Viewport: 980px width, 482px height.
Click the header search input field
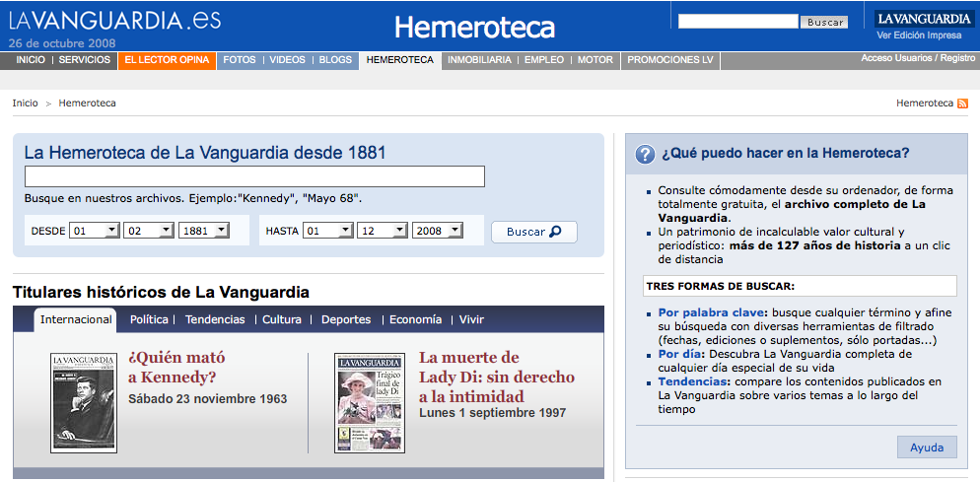(738, 22)
